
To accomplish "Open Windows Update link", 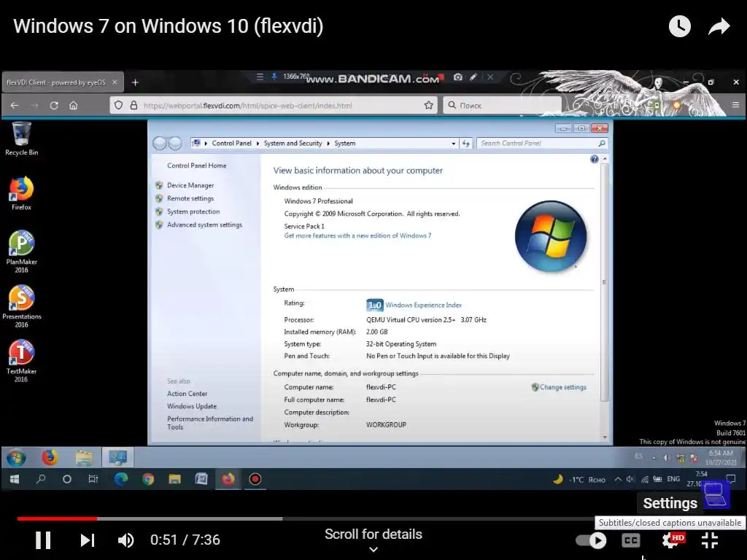I will tap(192, 406).
